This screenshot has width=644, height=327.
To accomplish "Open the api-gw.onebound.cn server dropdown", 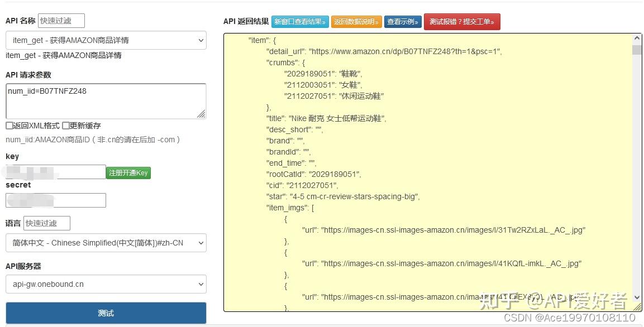I will (105, 284).
